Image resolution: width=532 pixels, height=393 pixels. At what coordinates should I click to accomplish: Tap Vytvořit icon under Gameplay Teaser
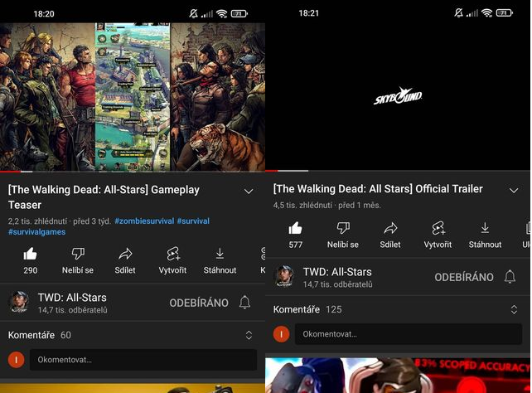tap(173, 255)
